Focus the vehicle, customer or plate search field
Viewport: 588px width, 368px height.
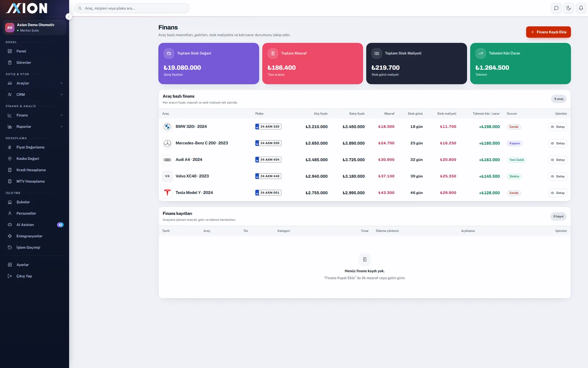132,8
